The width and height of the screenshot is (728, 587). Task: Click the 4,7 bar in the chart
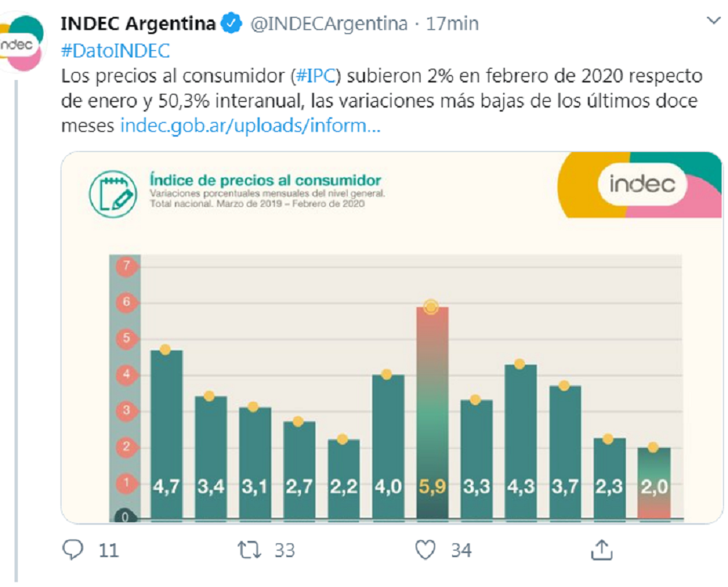(166, 433)
